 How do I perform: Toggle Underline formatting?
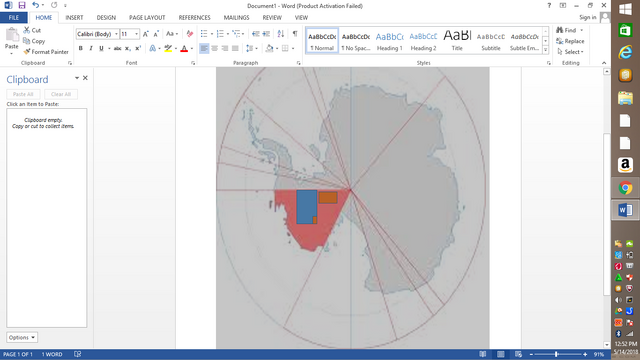tap(101, 48)
